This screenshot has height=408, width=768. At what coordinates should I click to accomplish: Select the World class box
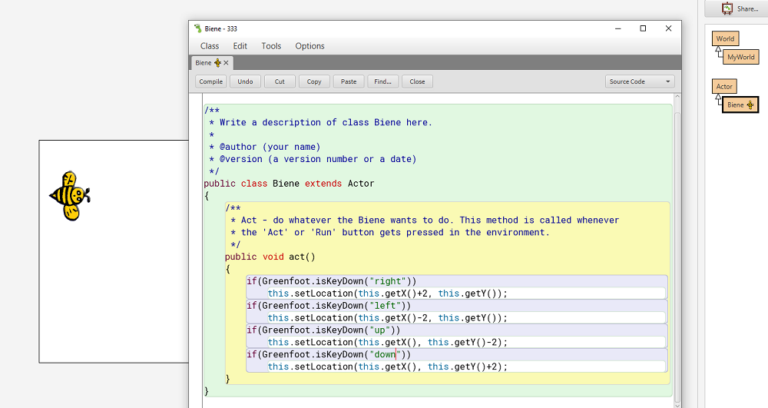point(723,39)
